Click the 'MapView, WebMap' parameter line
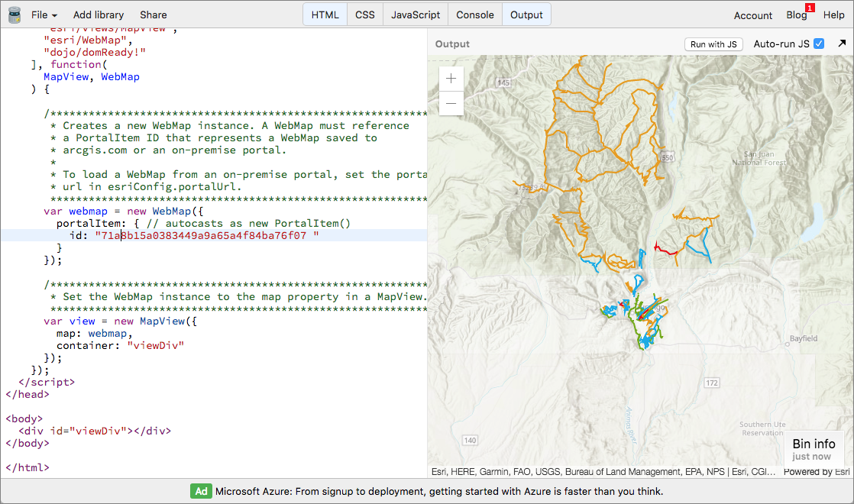The width and height of the screenshot is (854, 504). coord(92,76)
